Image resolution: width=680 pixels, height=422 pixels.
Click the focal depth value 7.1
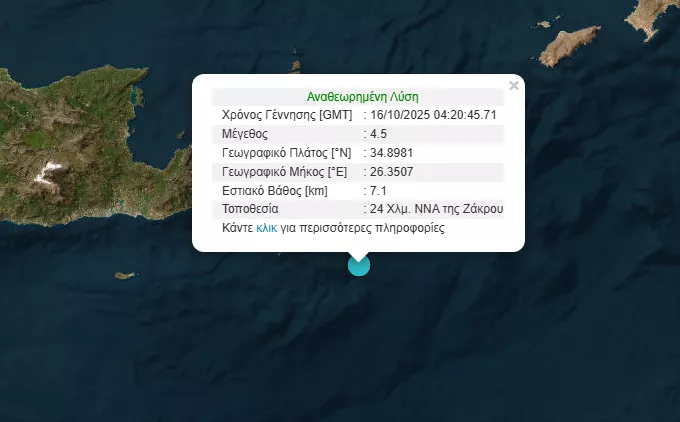pos(378,190)
